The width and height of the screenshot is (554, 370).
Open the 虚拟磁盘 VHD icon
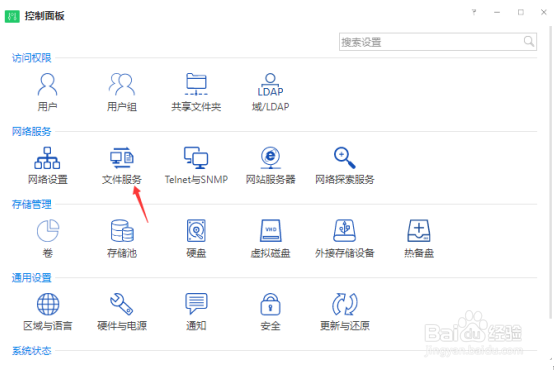tap(270, 231)
